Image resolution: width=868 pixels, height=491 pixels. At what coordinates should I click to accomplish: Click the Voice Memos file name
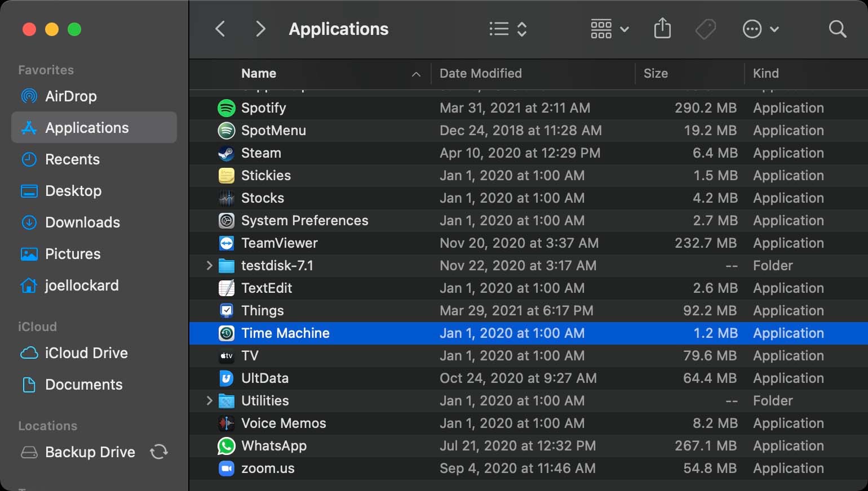tap(284, 423)
